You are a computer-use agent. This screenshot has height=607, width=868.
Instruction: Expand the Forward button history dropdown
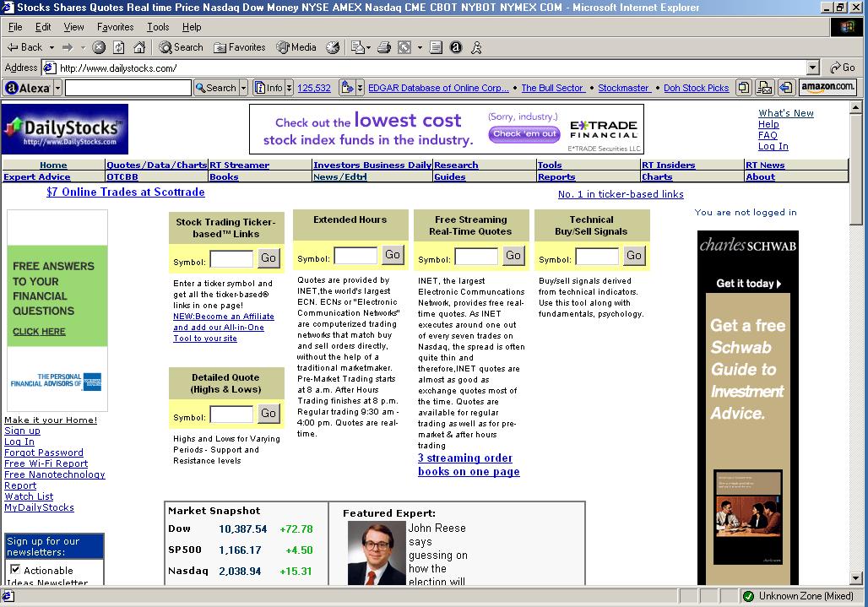[x=83, y=47]
